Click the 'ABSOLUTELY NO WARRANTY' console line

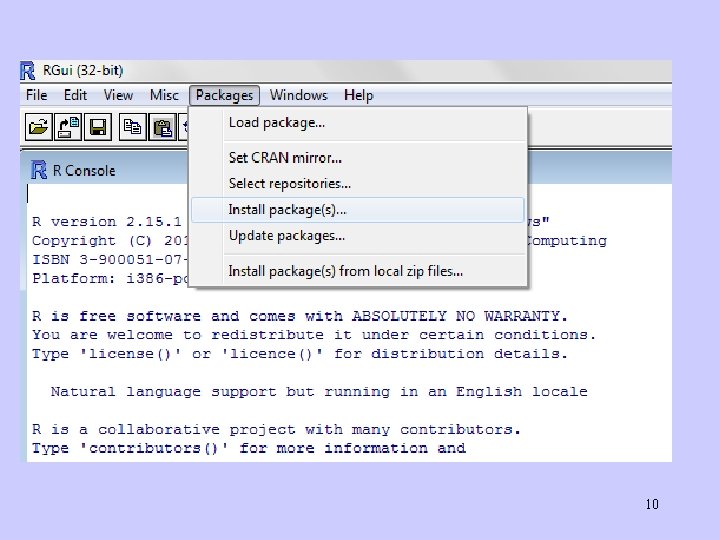pyautogui.click(x=300, y=316)
